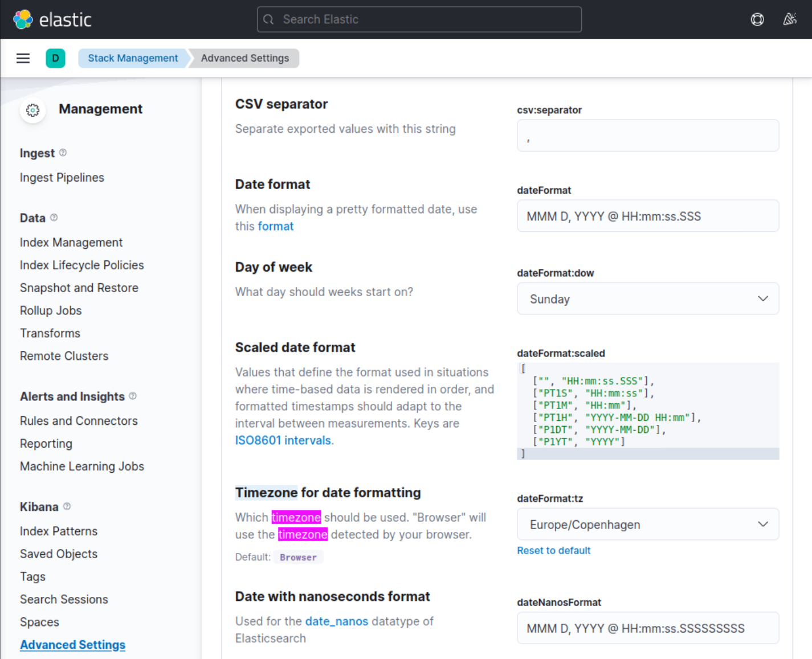Click into the dateFormat text field

click(x=647, y=216)
